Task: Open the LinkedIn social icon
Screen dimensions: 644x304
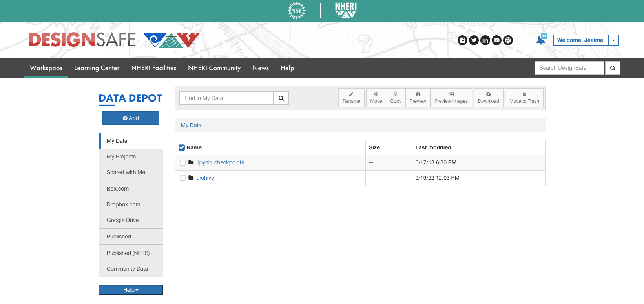Action: tap(485, 40)
